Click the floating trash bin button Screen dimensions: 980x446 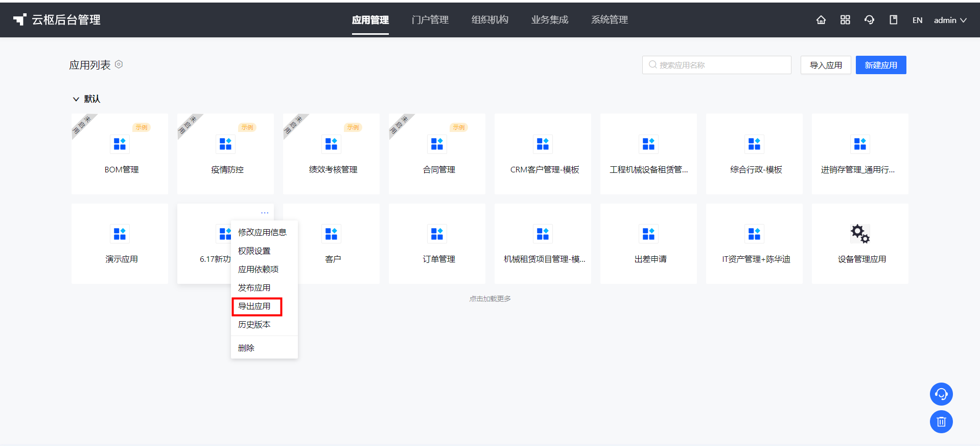pyautogui.click(x=941, y=422)
